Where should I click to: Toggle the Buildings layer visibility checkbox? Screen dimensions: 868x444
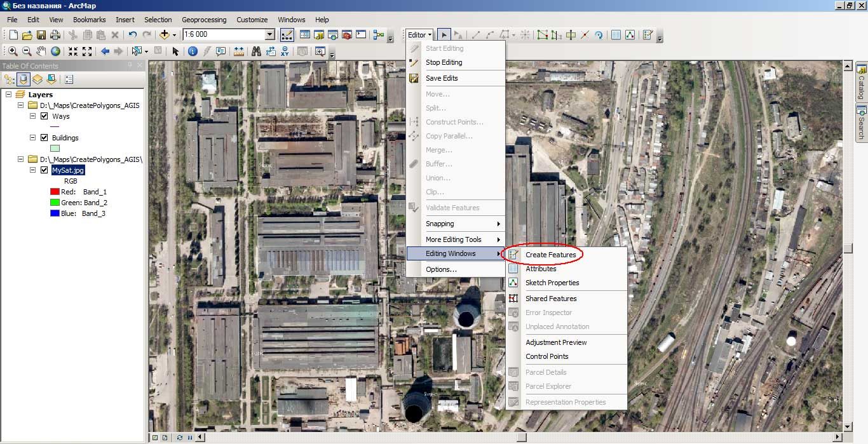(x=44, y=138)
